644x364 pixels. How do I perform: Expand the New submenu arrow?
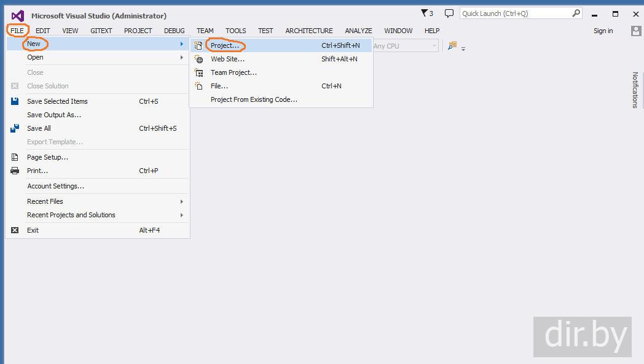pos(181,44)
